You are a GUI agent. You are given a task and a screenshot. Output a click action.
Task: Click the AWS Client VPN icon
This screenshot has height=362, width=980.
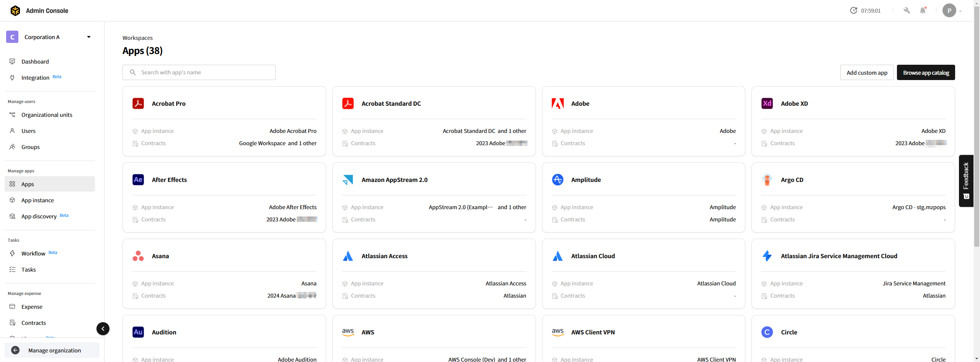click(x=558, y=332)
